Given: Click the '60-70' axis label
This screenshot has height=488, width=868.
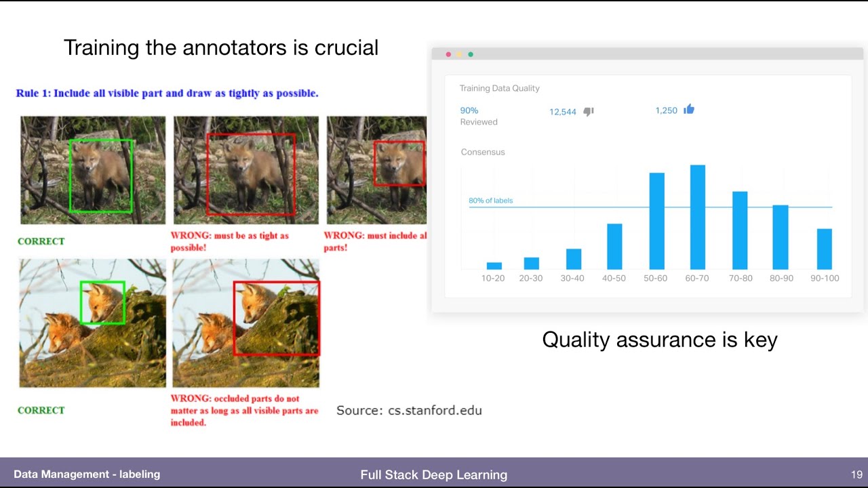Looking at the screenshot, I should pyautogui.click(x=697, y=279).
